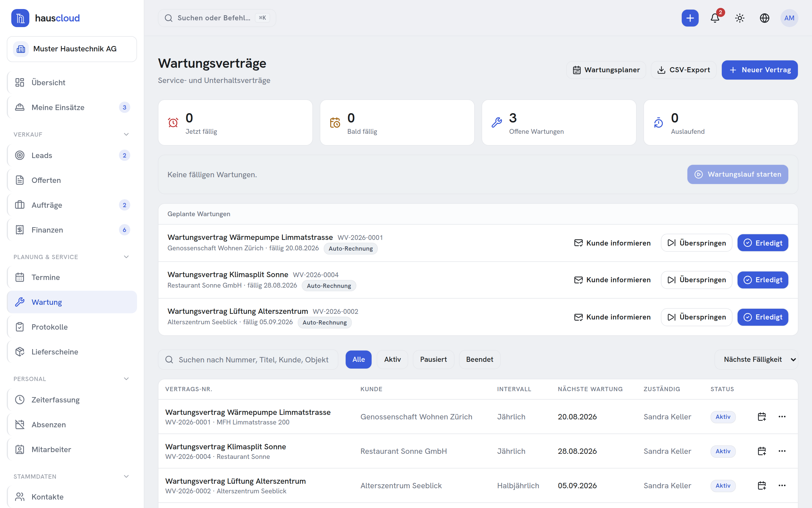Click the Jährlich interval of Klimasplit Sonne row
This screenshot has width=812, height=508.
tap(511, 451)
